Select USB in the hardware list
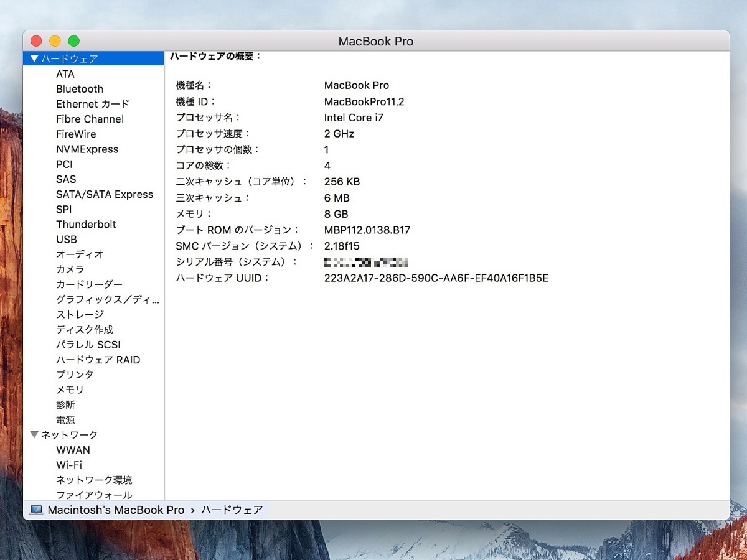 [67, 240]
